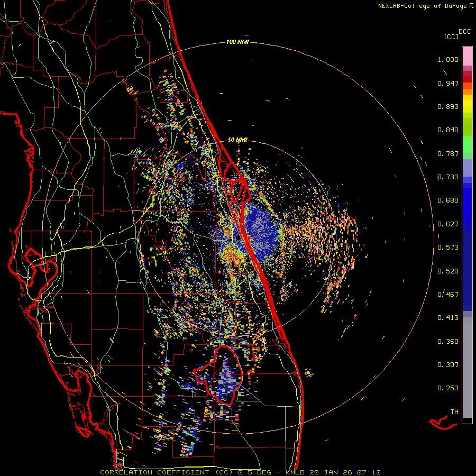Click the CORRELATION COEFFICIENT (CC) caption text
Image resolution: width=476 pixels, height=476 pixels.
[167, 472]
